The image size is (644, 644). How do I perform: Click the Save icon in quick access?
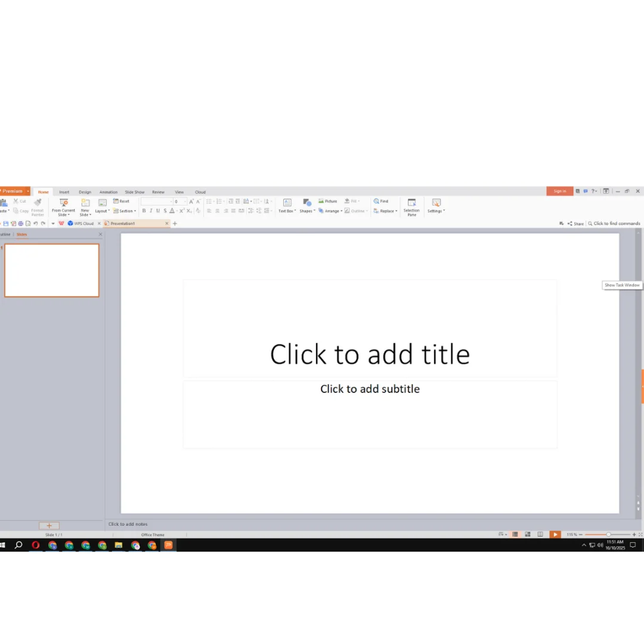point(5,224)
